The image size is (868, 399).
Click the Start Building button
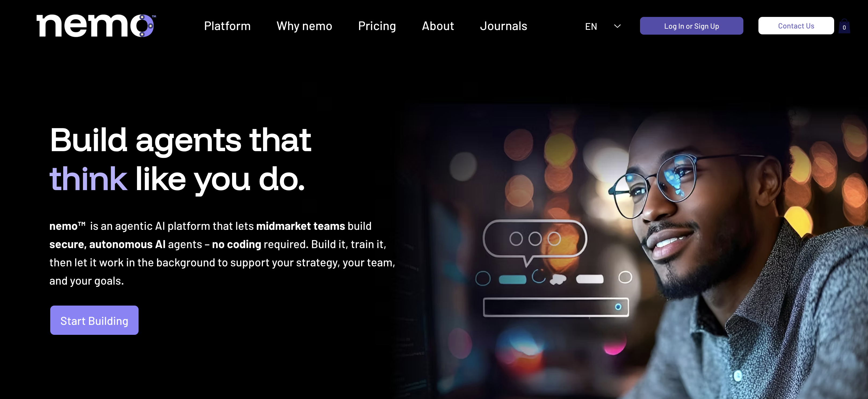point(94,321)
